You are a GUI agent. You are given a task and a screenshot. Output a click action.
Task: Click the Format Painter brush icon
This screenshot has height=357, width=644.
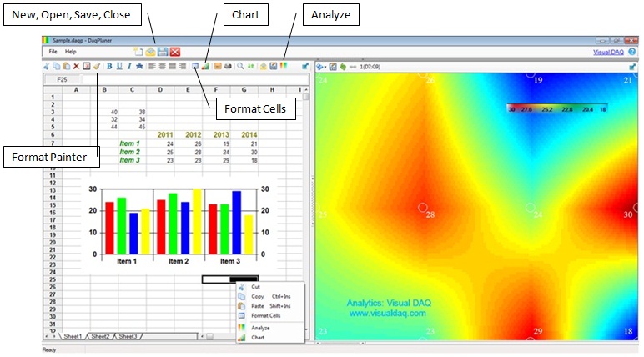click(x=96, y=66)
